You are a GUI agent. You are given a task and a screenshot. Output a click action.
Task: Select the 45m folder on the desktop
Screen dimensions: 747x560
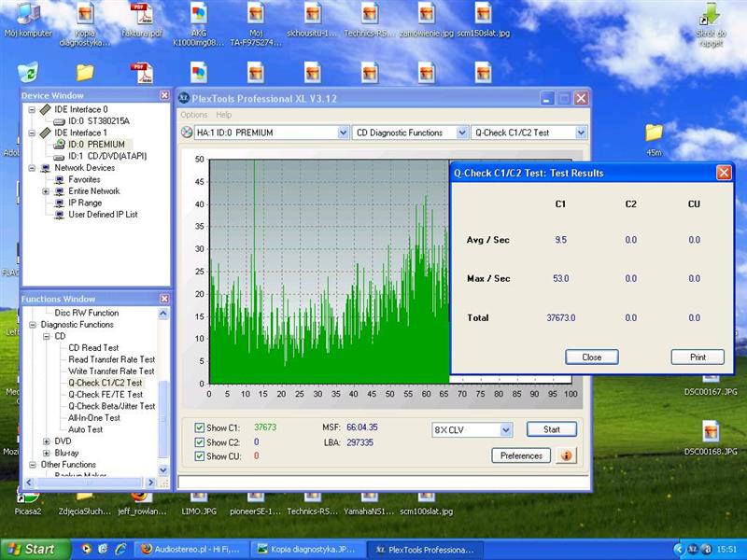coord(655,139)
